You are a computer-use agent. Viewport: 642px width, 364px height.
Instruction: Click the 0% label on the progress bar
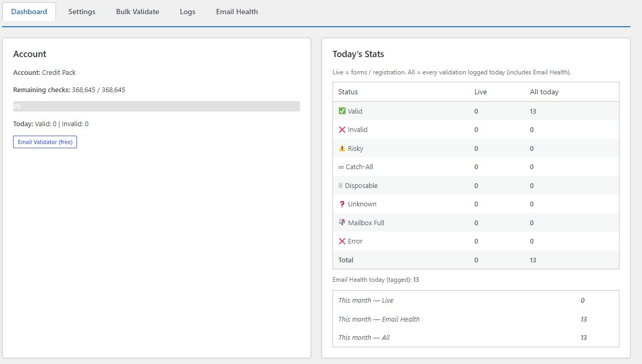pyautogui.click(x=17, y=106)
